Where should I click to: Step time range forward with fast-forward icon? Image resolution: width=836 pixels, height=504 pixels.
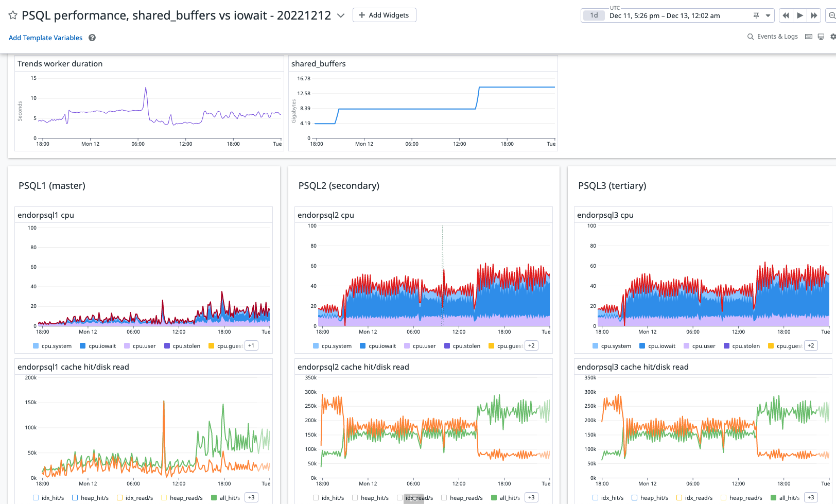click(814, 15)
